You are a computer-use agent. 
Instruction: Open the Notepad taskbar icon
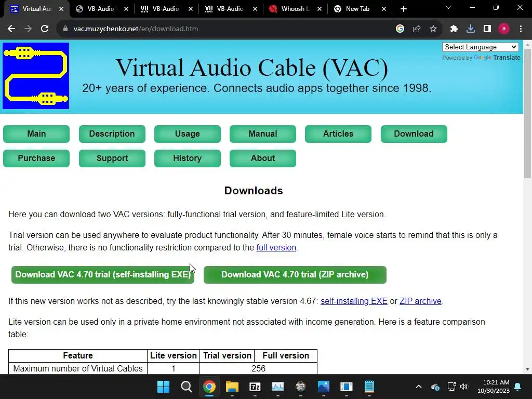pyautogui.click(x=369, y=387)
